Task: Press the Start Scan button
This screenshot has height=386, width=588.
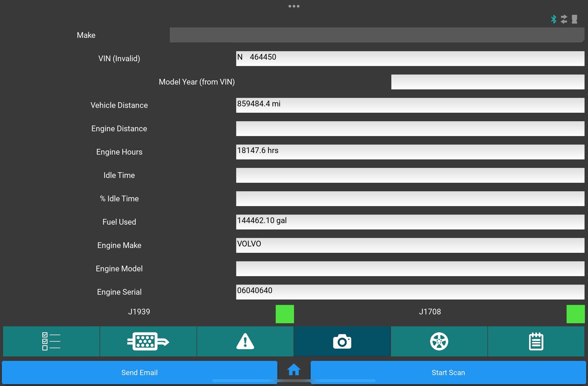Action: [448, 372]
